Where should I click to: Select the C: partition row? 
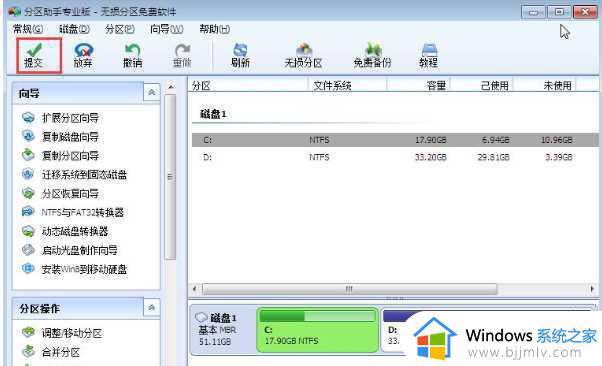point(395,140)
